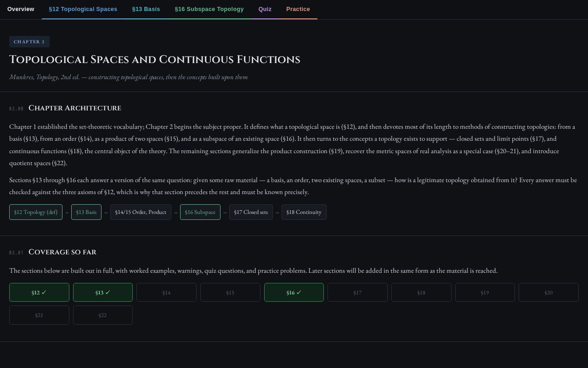
Task: Select the §20 coverage tile
Action: click(548, 293)
